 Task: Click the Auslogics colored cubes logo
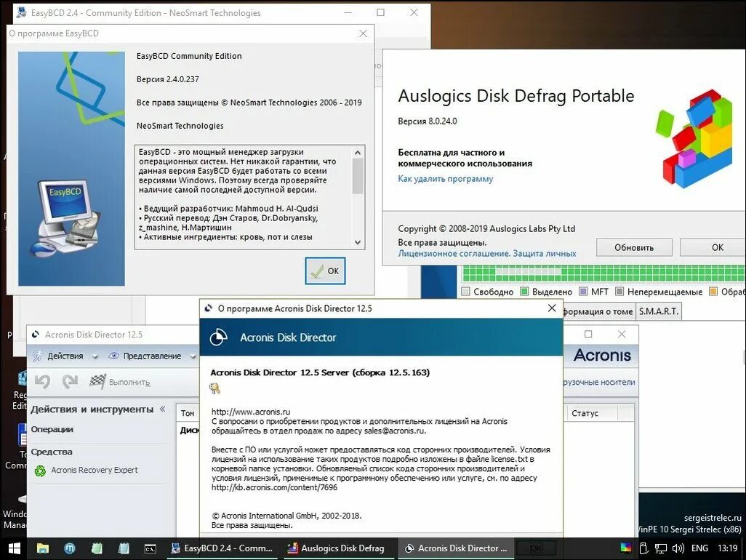click(694, 137)
